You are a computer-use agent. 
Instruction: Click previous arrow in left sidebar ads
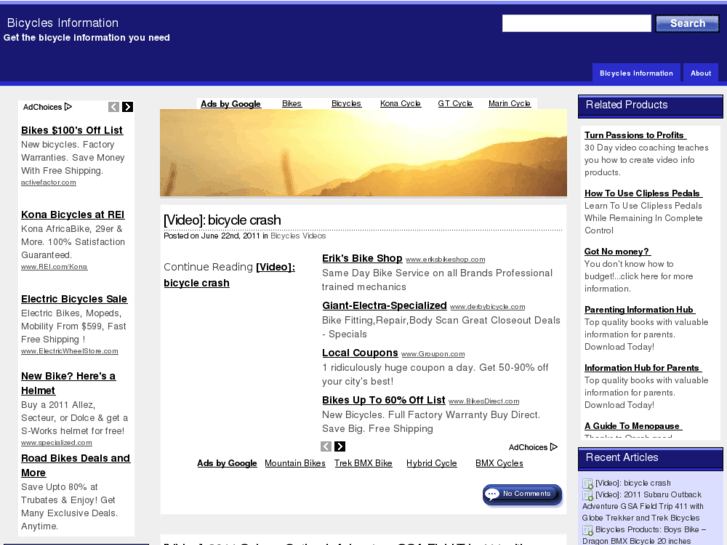[x=114, y=107]
